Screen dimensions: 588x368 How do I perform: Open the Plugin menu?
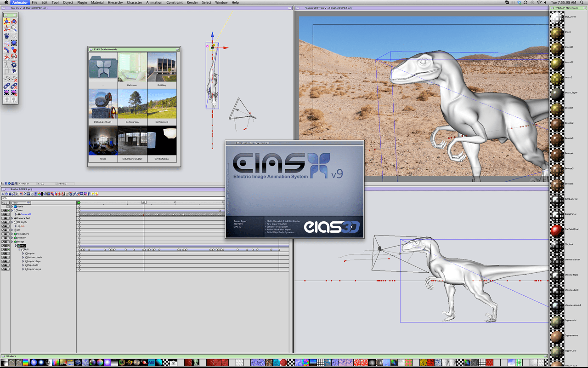pos(82,2)
